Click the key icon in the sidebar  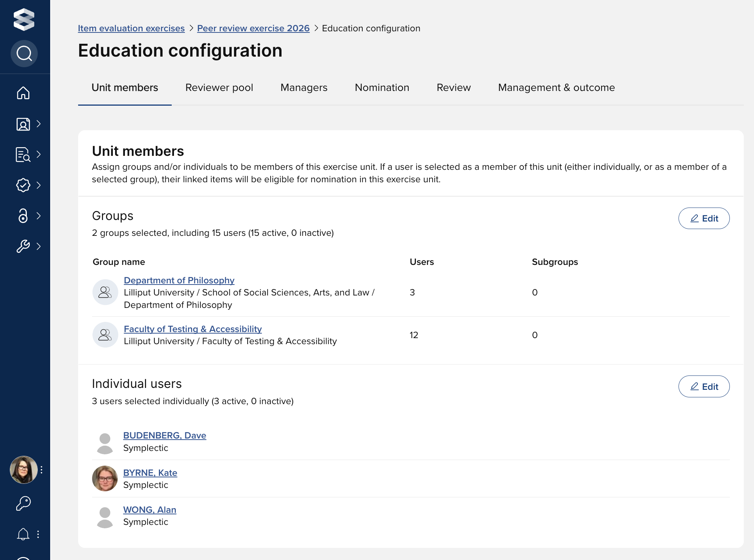[x=23, y=503]
